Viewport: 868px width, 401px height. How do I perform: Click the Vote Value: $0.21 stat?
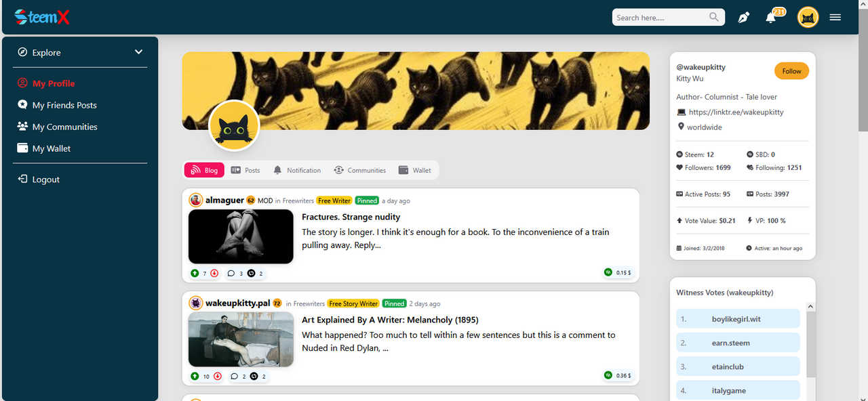coord(706,220)
